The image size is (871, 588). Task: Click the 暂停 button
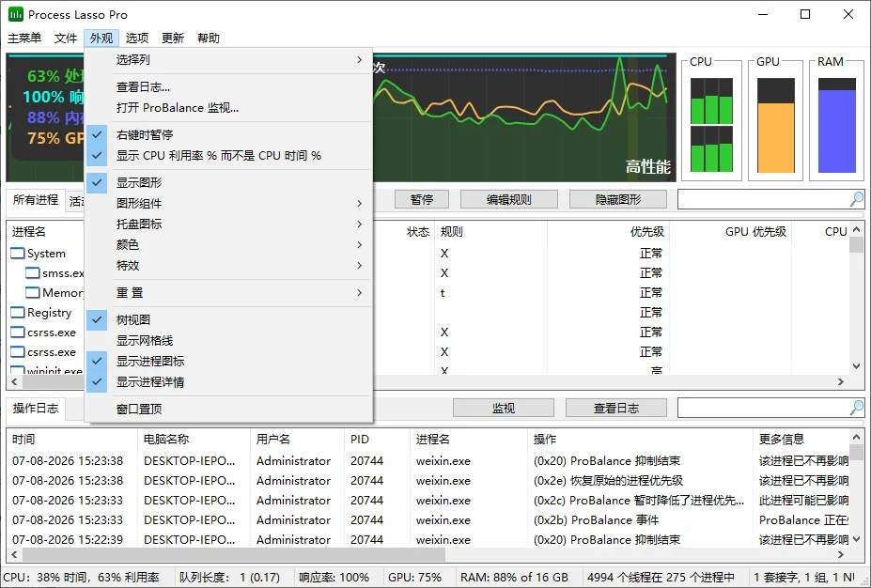pyautogui.click(x=422, y=199)
